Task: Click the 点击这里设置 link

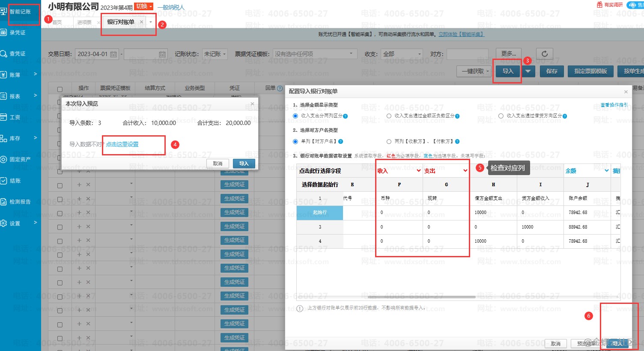Action: click(x=122, y=145)
